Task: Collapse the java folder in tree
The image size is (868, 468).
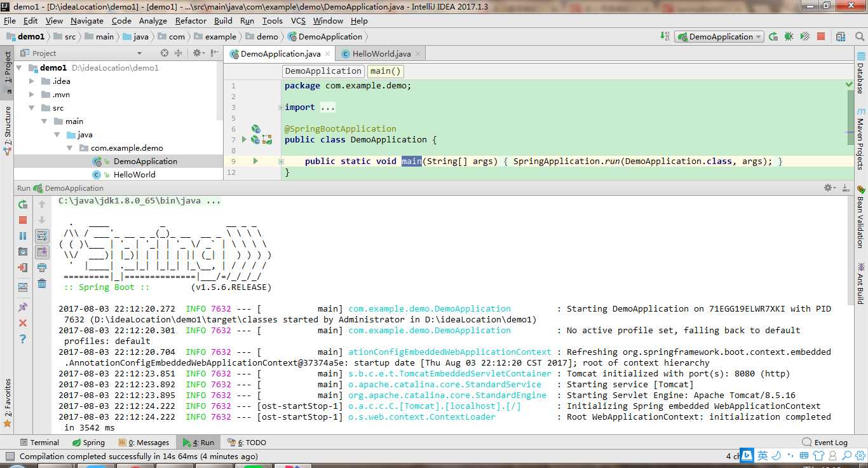Action: [57, 135]
